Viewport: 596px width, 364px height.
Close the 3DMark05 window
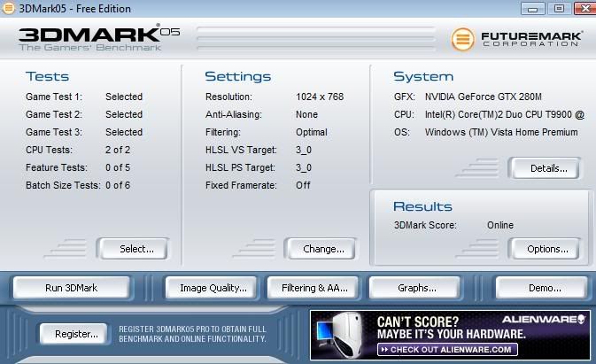(585, 8)
